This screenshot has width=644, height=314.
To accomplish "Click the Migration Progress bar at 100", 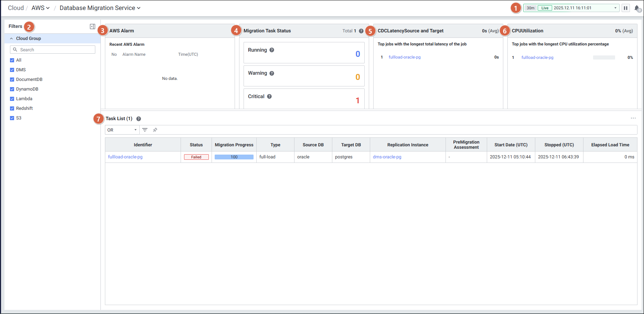I will [x=234, y=157].
